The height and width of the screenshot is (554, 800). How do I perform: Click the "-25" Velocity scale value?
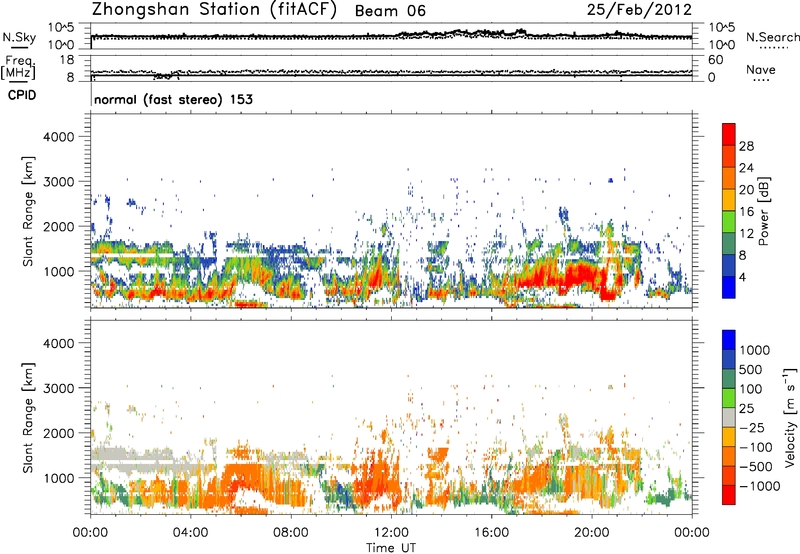click(752, 428)
